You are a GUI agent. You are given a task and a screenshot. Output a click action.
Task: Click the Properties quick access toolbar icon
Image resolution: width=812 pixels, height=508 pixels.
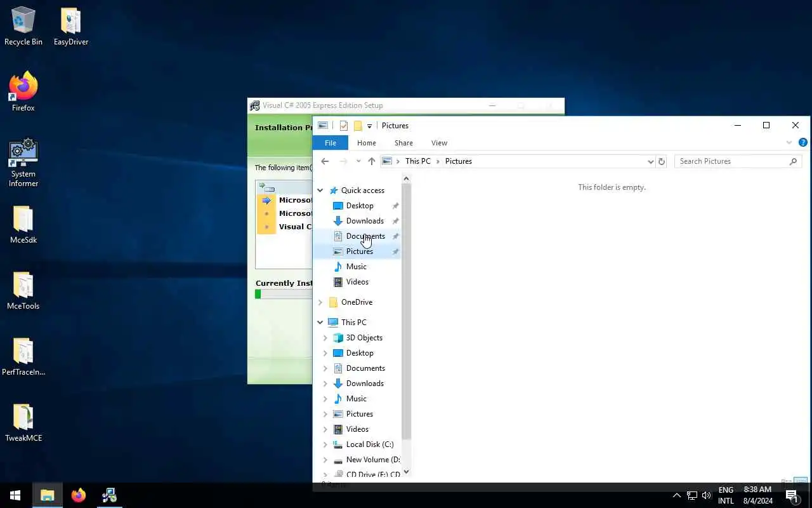(343, 126)
